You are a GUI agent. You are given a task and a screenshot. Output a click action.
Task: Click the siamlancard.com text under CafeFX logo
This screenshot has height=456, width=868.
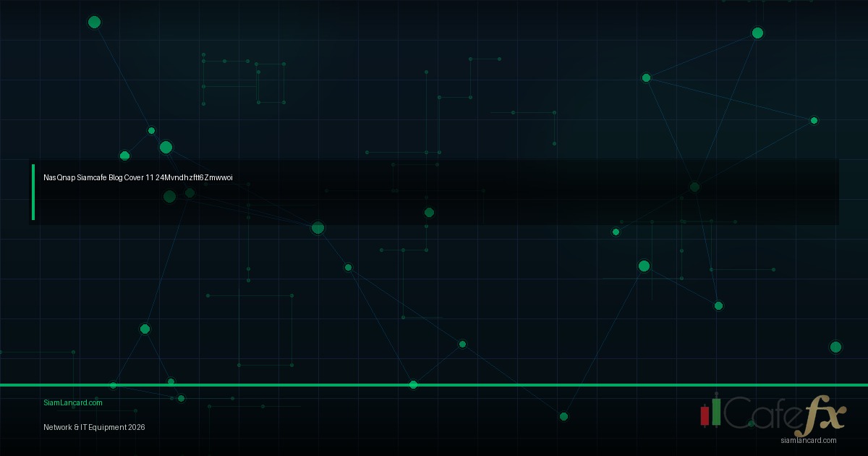pyautogui.click(x=808, y=440)
